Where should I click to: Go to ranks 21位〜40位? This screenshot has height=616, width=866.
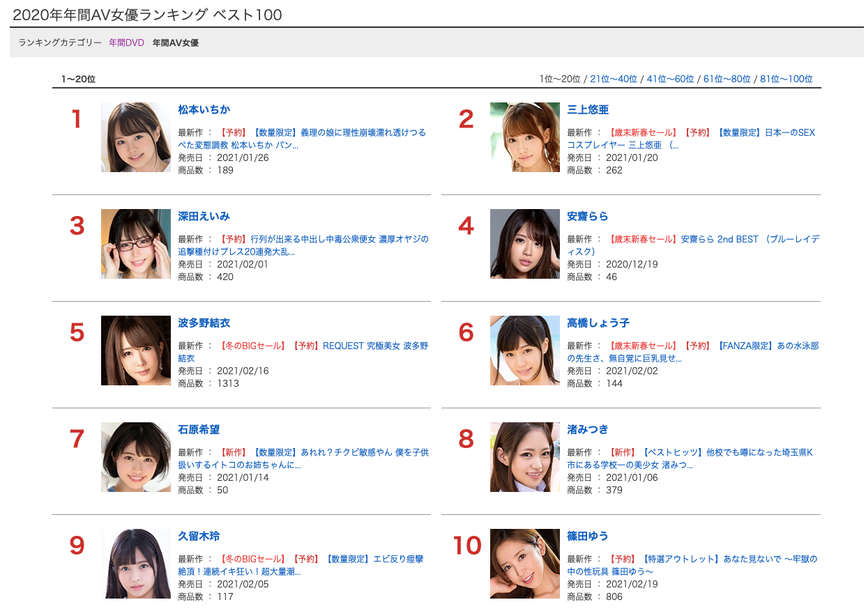[x=614, y=79]
